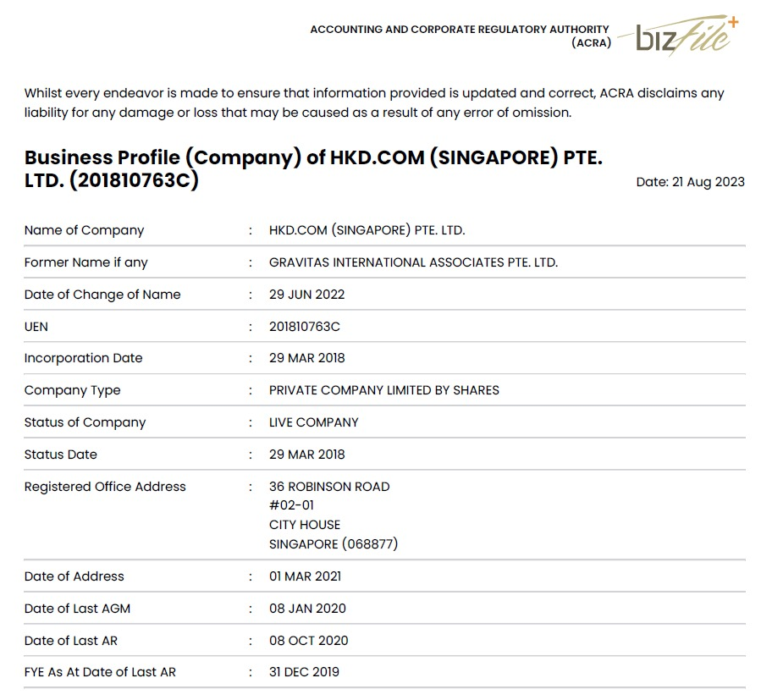
Task: Click the Status Date label
Action: click(60, 455)
